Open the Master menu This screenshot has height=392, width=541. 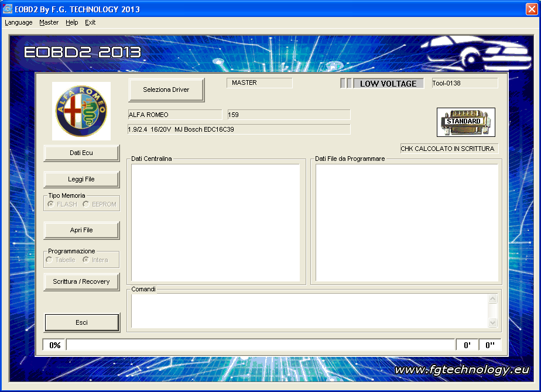pos(49,23)
